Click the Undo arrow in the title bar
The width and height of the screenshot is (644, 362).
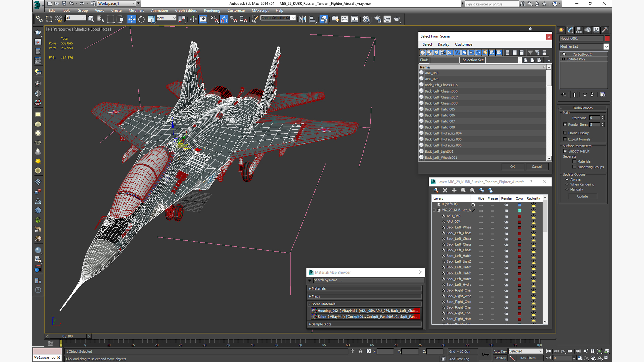(x=71, y=3)
